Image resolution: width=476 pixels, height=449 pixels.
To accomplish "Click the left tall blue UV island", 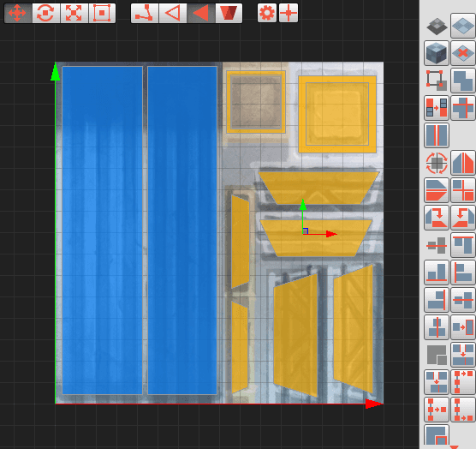I will (x=102, y=230).
